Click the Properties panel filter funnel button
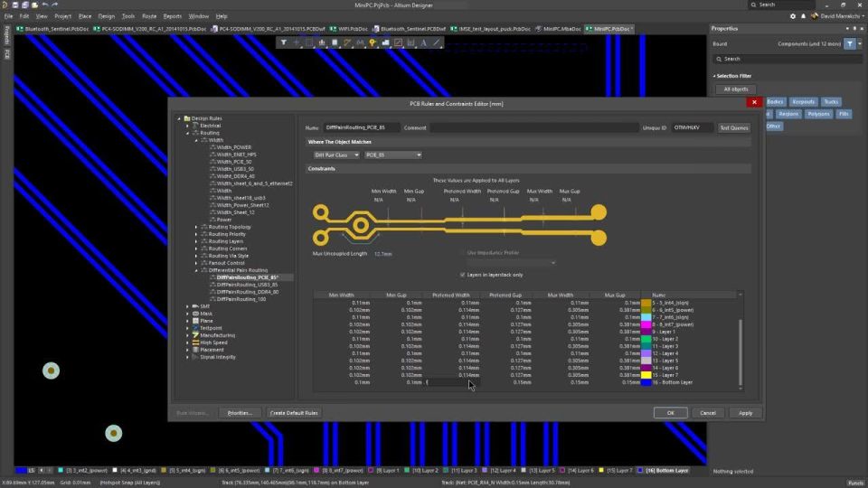 tap(850, 43)
